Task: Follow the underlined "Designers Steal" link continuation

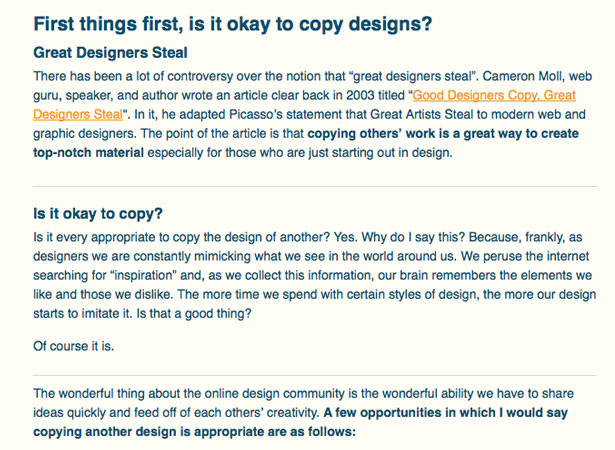Action: click(78, 115)
